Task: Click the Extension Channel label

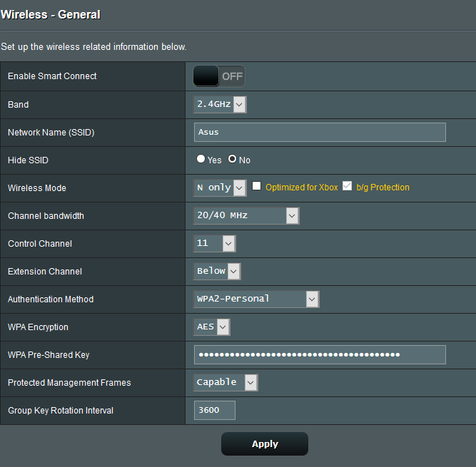Action: coord(45,272)
